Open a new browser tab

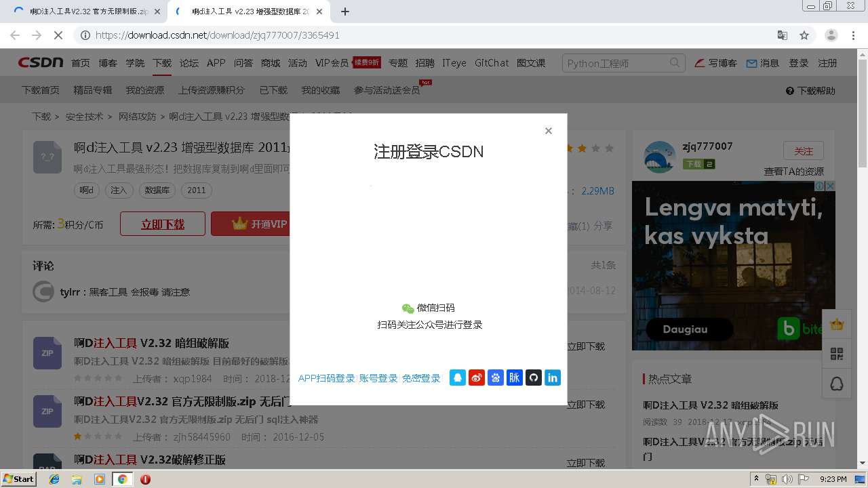[344, 12]
